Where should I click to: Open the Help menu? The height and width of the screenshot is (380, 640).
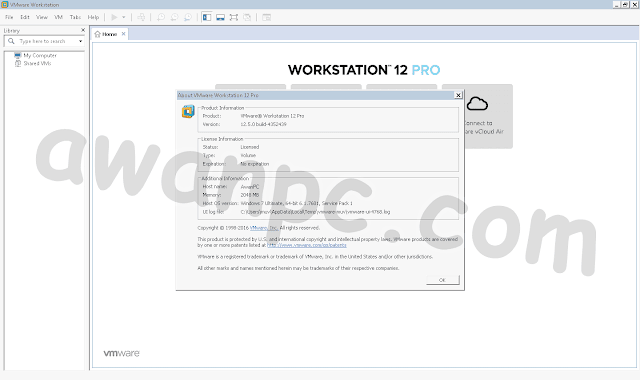click(x=93, y=17)
